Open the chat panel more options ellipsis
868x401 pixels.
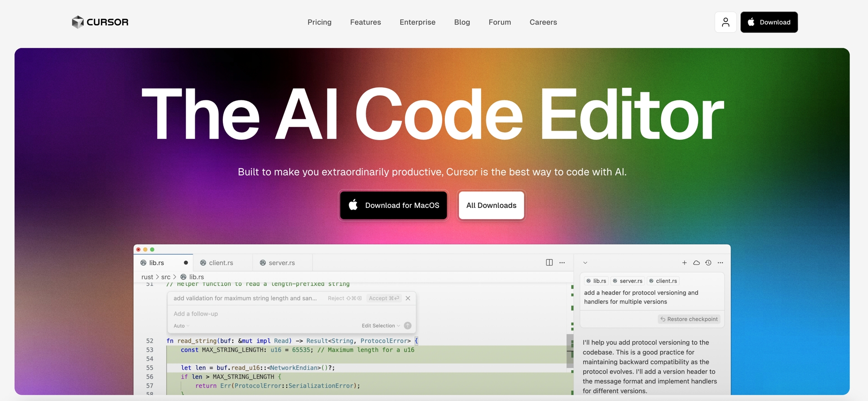coord(720,263)
